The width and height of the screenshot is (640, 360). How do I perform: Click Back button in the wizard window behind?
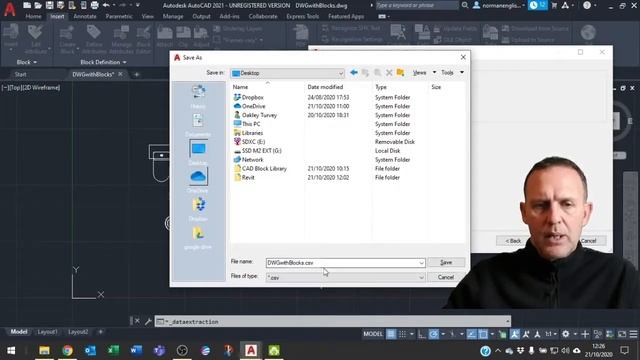pyautogui.click(x=513, y=241)
